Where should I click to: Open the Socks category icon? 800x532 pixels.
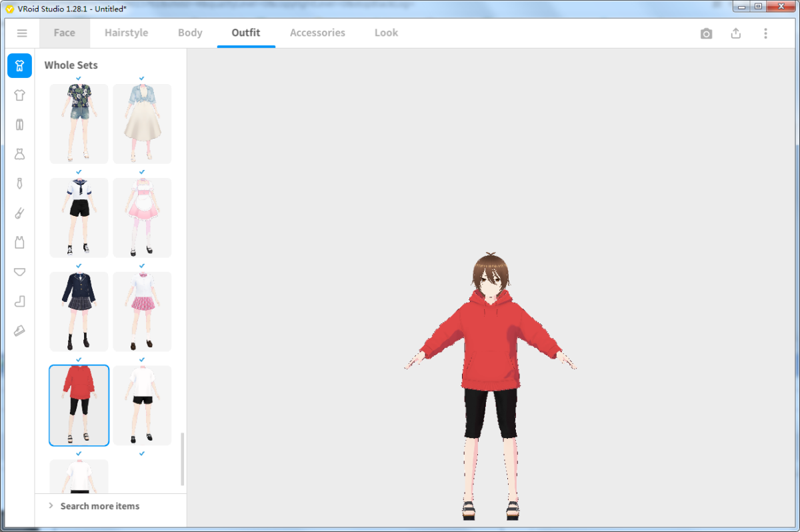pyautogui.click(x=19, y=301)
